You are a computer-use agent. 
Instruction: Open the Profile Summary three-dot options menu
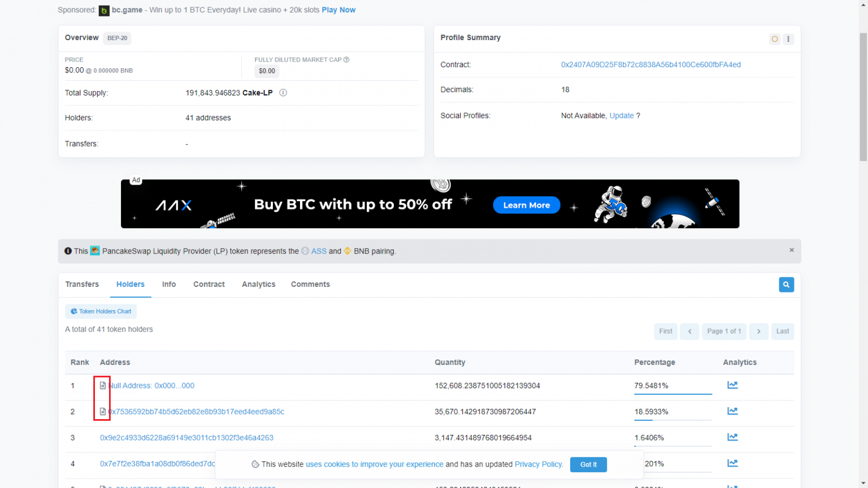(789, 39)
